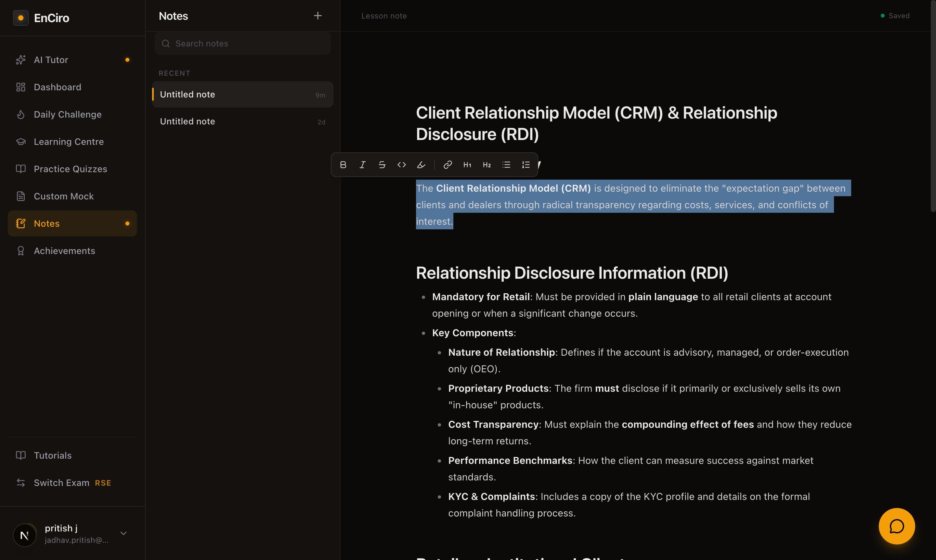This screenshot has width=936, height=560.
Task: Click the 'Lesson note' breadcrumb label
Action: pos(383,16)
